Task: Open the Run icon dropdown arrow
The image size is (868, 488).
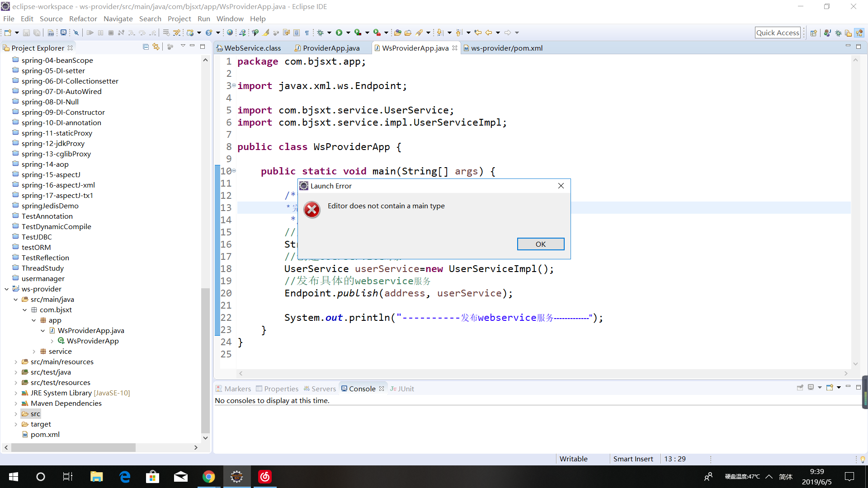Action: click(x=348, y=33)
